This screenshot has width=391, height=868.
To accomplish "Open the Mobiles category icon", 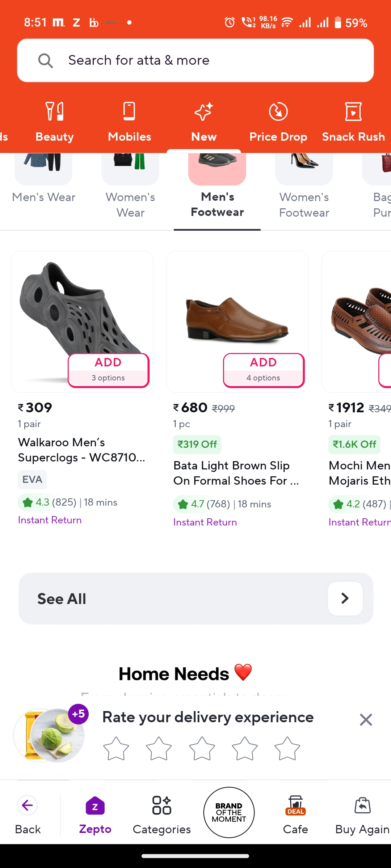I will 129,111.
